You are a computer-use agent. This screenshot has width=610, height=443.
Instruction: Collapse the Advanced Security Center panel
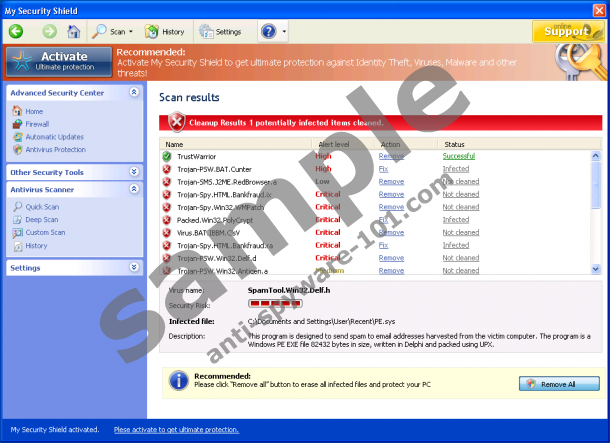[x=134, y=92]
